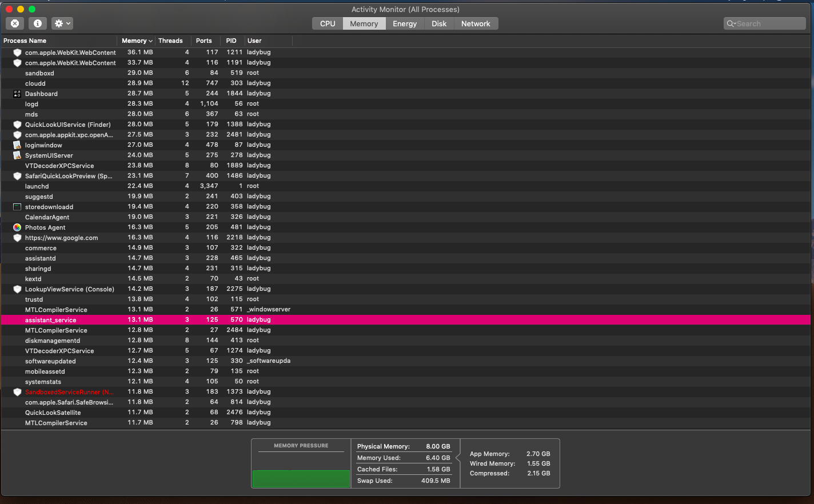The image size is (814, 504).
Task: Select the cloudd process row
Action: click(405, 83)
